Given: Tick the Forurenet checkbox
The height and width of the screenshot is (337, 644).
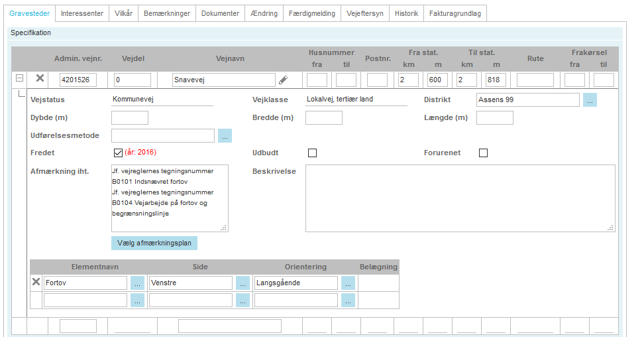Looking at the screenshot, I should pos(483,153).
